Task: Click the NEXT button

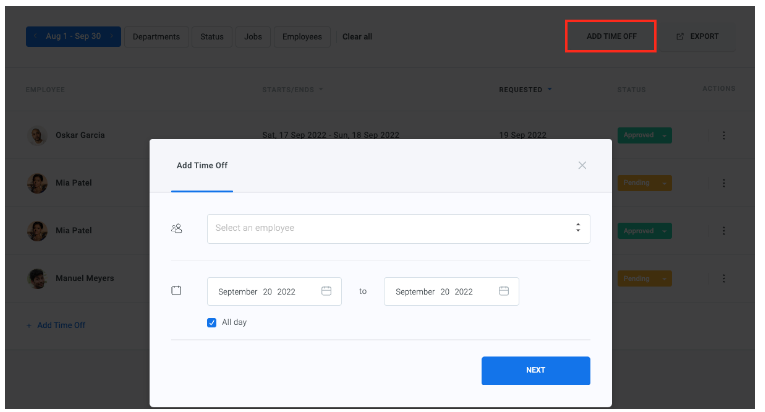Action: click(536, 371)
